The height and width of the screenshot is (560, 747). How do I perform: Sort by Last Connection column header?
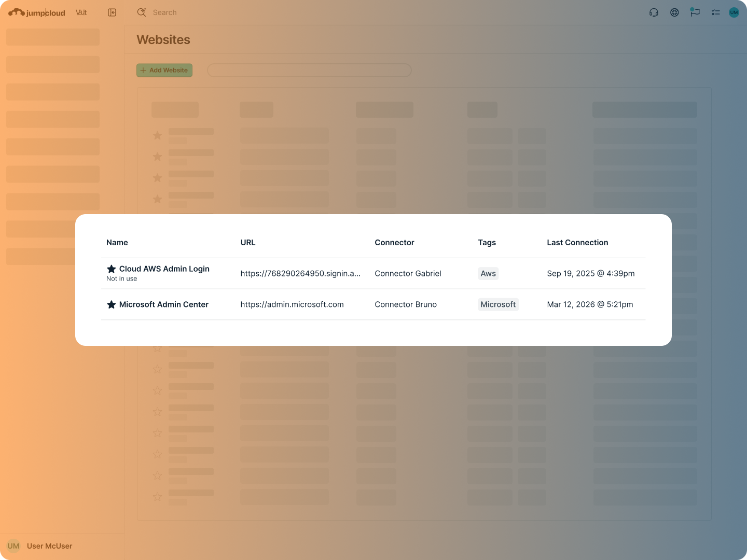(577, 243)
